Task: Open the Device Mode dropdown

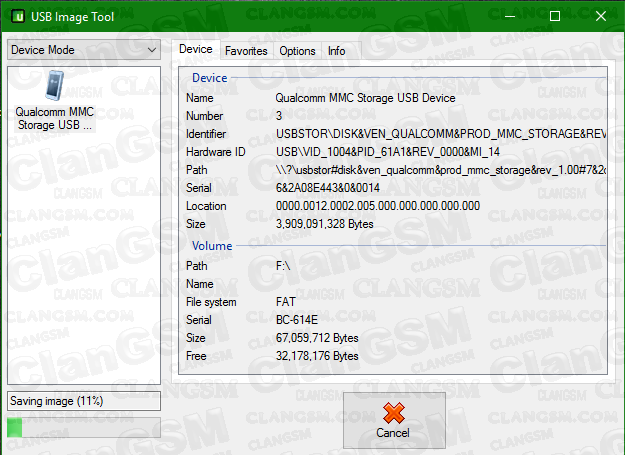Action: pos(84,50)
